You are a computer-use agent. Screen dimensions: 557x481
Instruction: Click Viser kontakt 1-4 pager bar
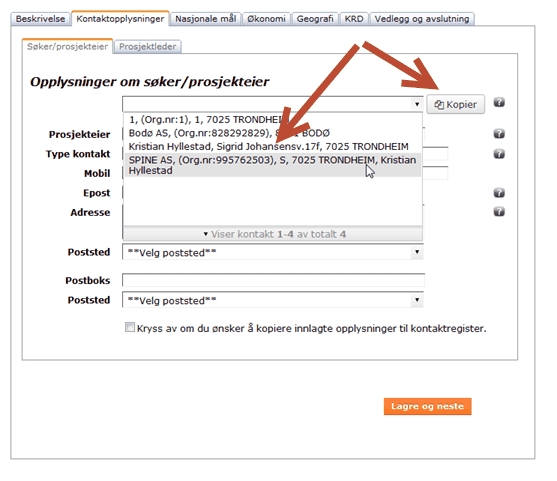pos(272,234)
